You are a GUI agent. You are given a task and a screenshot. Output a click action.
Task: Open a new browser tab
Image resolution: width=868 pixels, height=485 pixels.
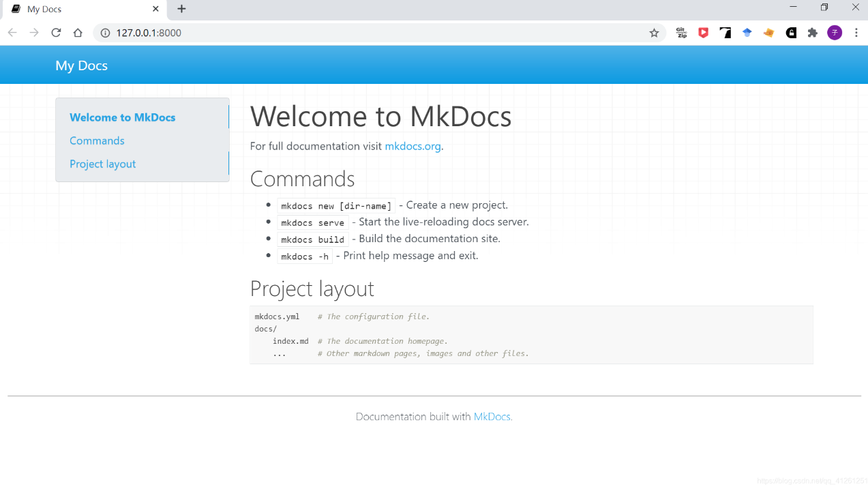181,9
